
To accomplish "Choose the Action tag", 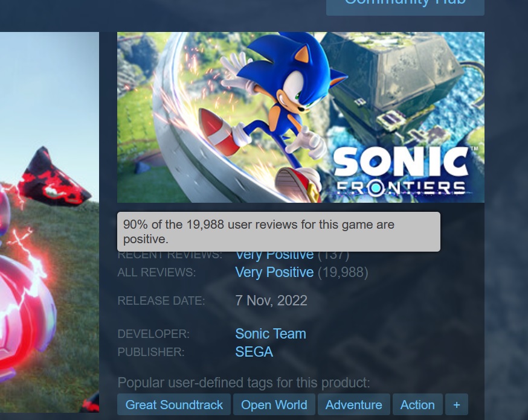I will (417, 404).
